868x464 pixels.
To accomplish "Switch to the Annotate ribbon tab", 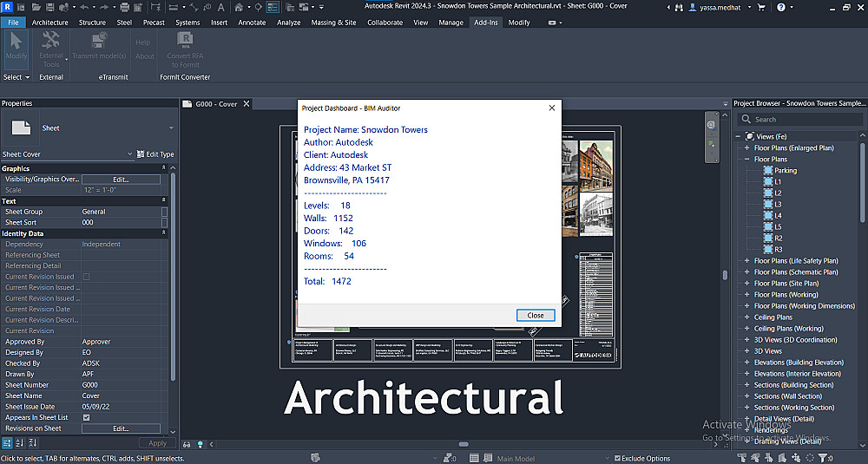I will click(x=252, y=23).
